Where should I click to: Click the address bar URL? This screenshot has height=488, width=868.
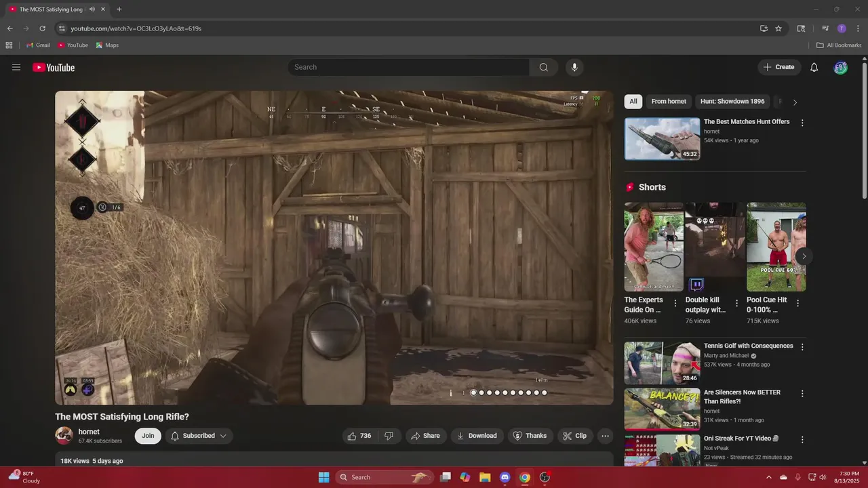click(136, 28)
